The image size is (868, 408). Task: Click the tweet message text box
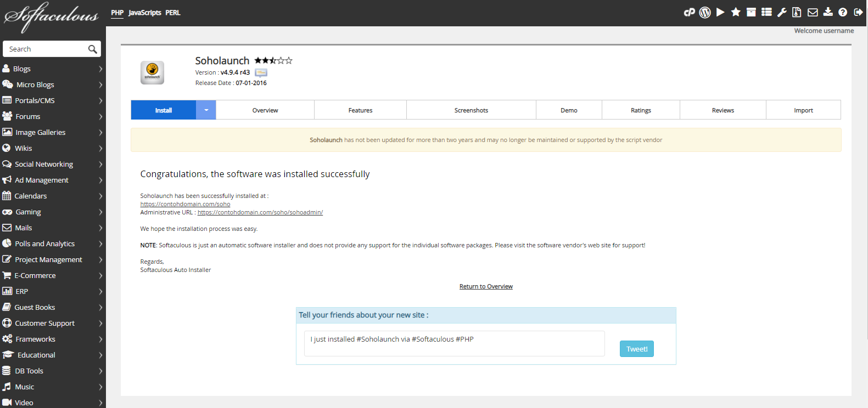pyautogui.click(x=454, y=343)
